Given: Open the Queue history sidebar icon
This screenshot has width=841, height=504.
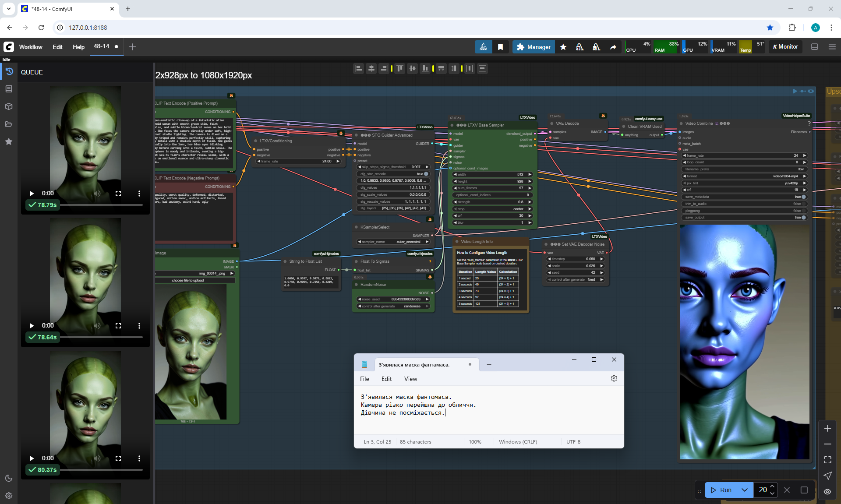Looking at the screenshot, I should pos(9,72).
